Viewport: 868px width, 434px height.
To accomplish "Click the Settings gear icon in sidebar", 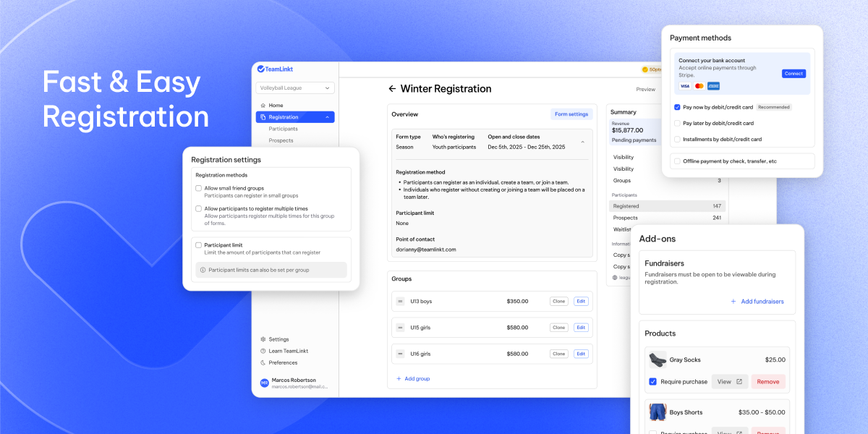I will pyautogui.click(x=263, y=339).
